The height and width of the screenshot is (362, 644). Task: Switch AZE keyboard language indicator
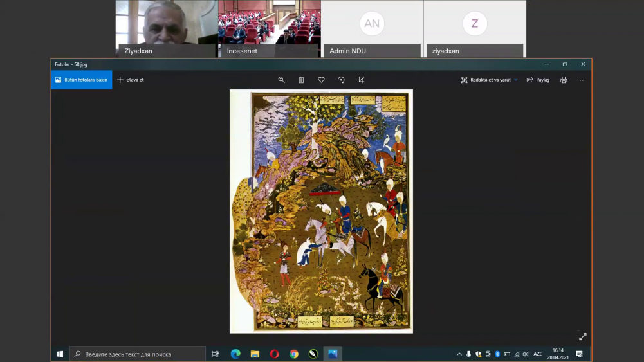[x=538, y=354]
